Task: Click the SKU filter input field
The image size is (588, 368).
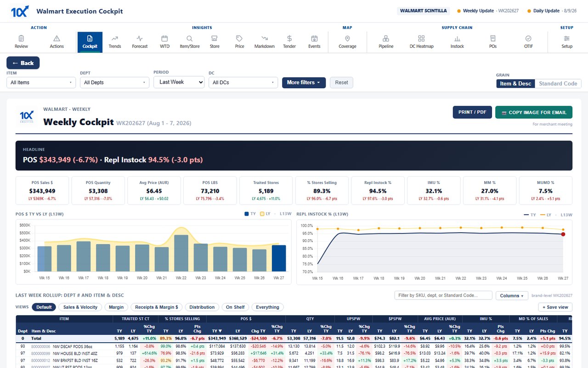Action: click(x=443, y=295)
